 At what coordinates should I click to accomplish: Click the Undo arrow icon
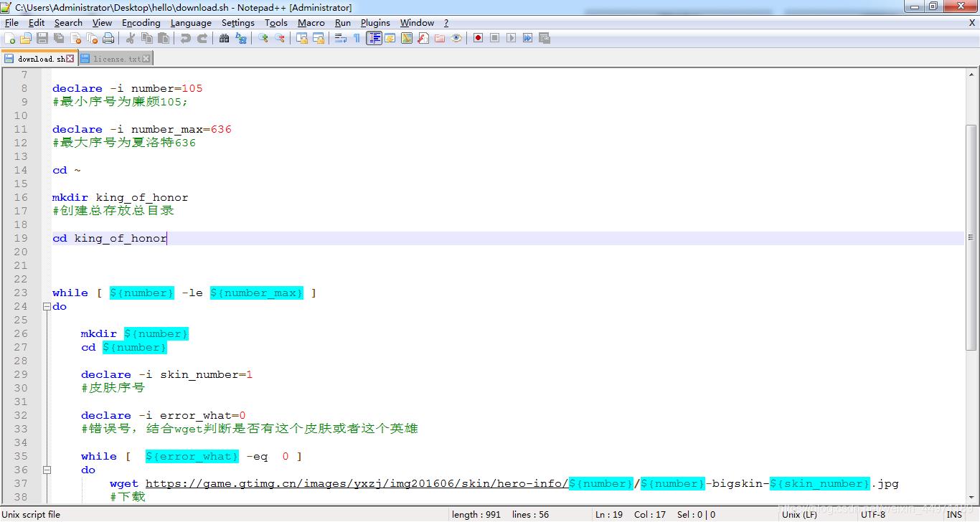tap(186, 38)
